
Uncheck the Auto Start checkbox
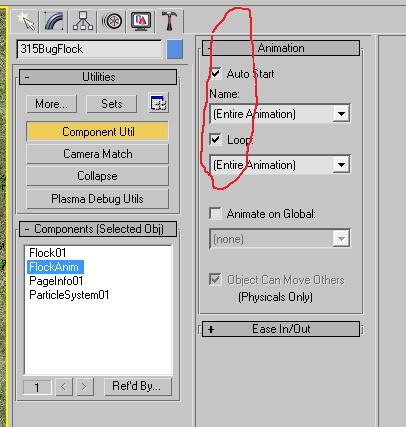coord(215,73)
